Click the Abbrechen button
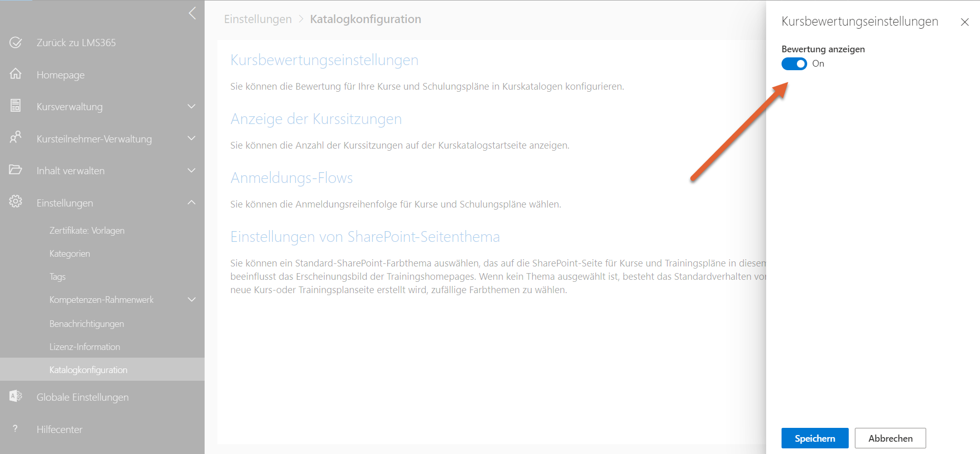Viewport: 980px width, 454px height. point(890,438)
